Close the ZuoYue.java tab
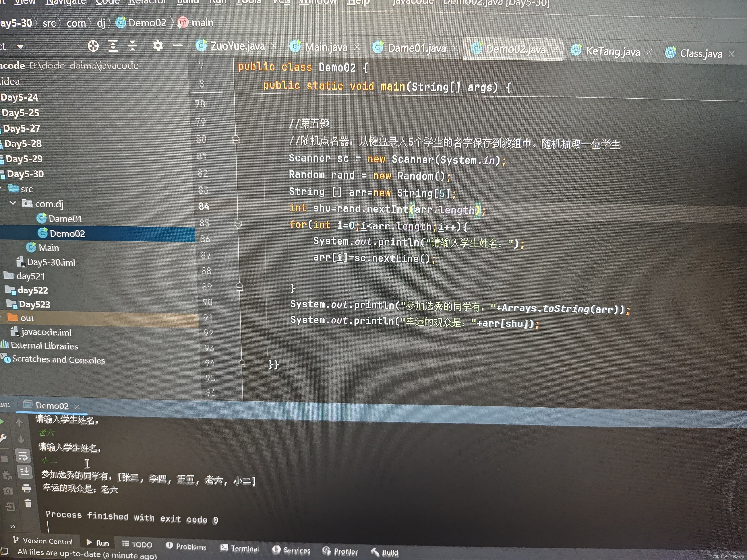 point(274,46)
